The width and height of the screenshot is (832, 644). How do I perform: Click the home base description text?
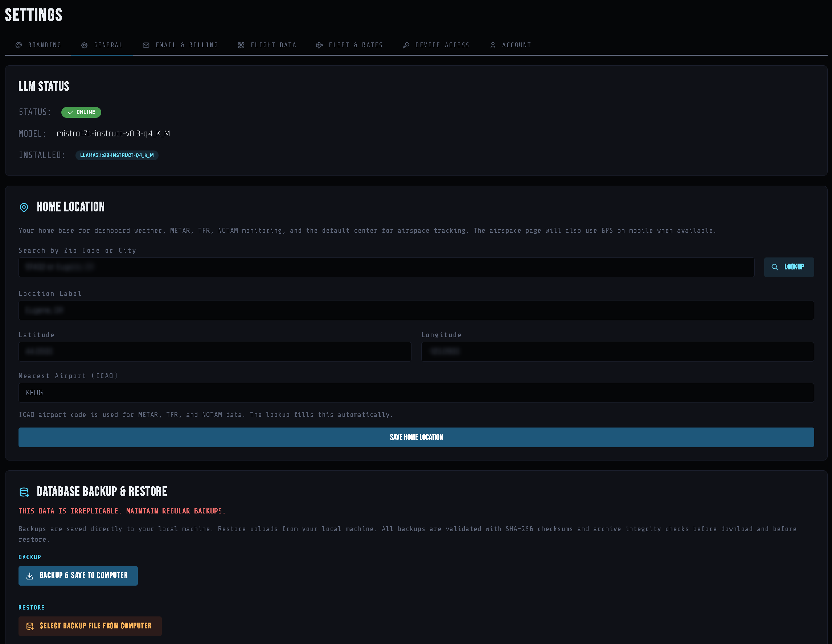click(x=367, y=231)
